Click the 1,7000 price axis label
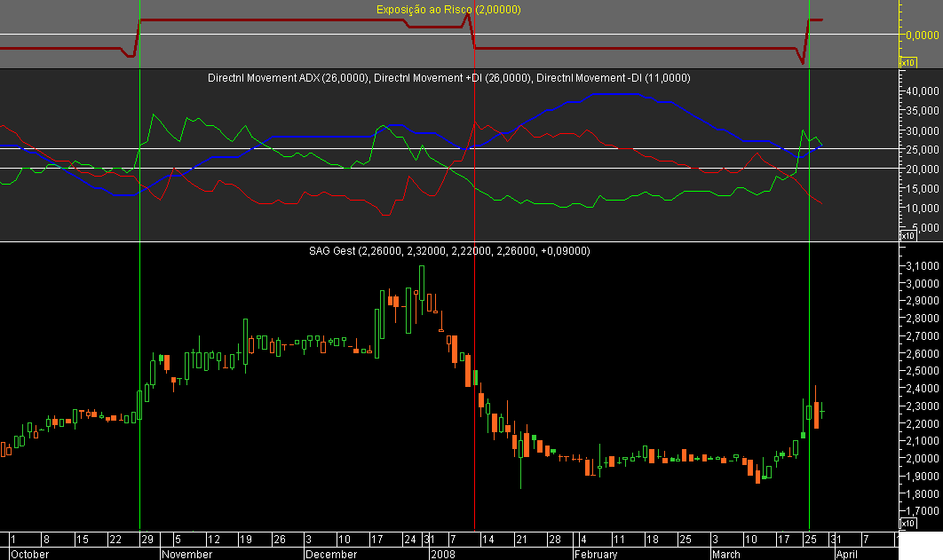943x560 pixels. pos(923,511)
